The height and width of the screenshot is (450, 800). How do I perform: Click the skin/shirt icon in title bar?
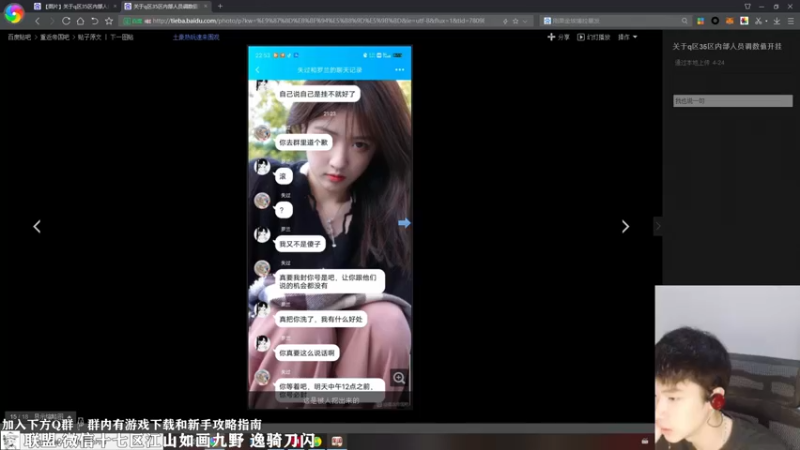[x=747, y=6]
